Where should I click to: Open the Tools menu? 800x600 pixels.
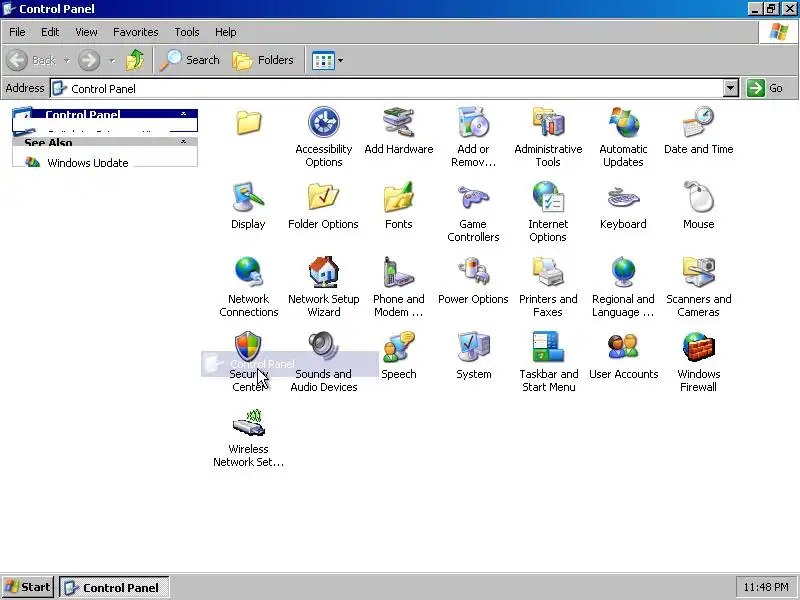click(x=187, y=32)
